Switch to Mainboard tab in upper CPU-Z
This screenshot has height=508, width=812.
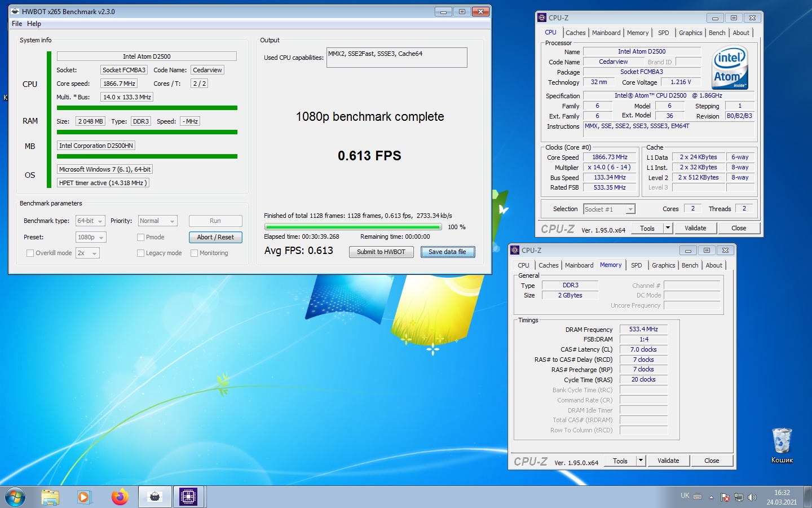pyautogui.click(x=606, y=33)
